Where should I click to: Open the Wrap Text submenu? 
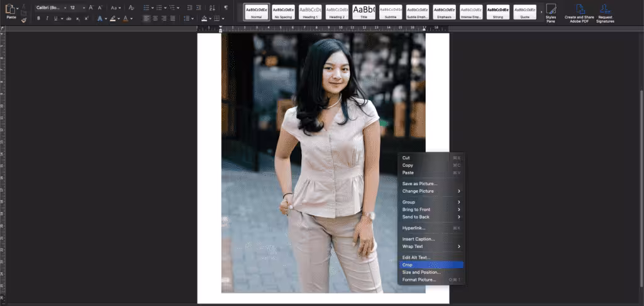pyautogui.click(x=431, y=246)
